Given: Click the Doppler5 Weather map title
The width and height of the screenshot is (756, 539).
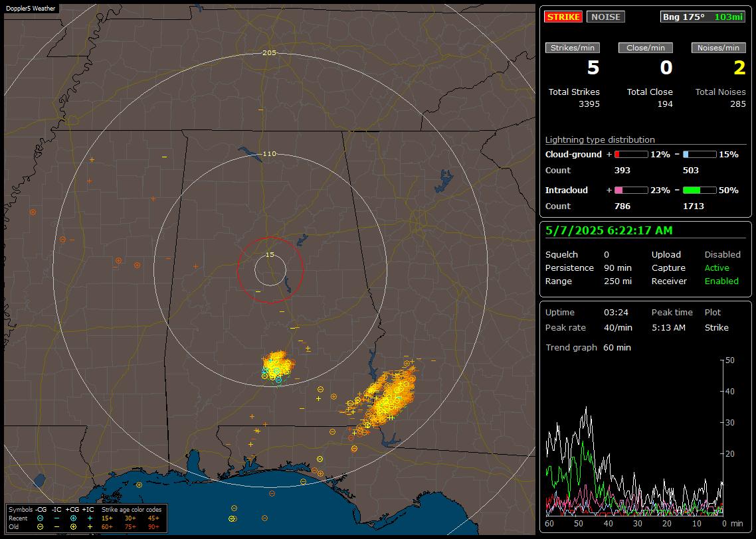Looking at the screenshot, I should tap(31, 9).
